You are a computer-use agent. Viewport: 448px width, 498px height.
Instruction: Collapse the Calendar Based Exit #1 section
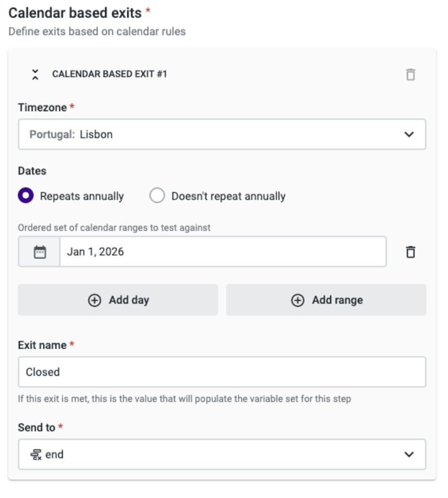36,74
